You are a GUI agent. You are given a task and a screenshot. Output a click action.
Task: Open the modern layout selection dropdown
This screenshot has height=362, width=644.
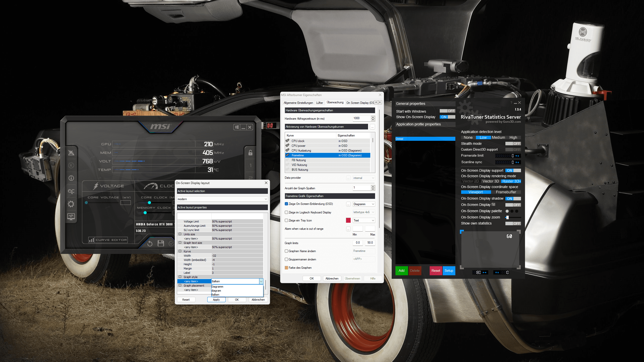(222, 199)
